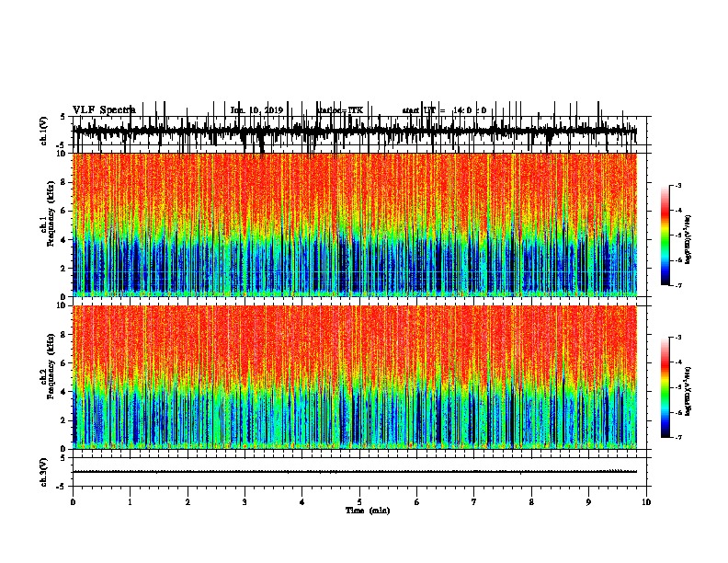The image size is (728, 563).
Task: Click time-axis tick label "1"
Action: pos(130,502)
